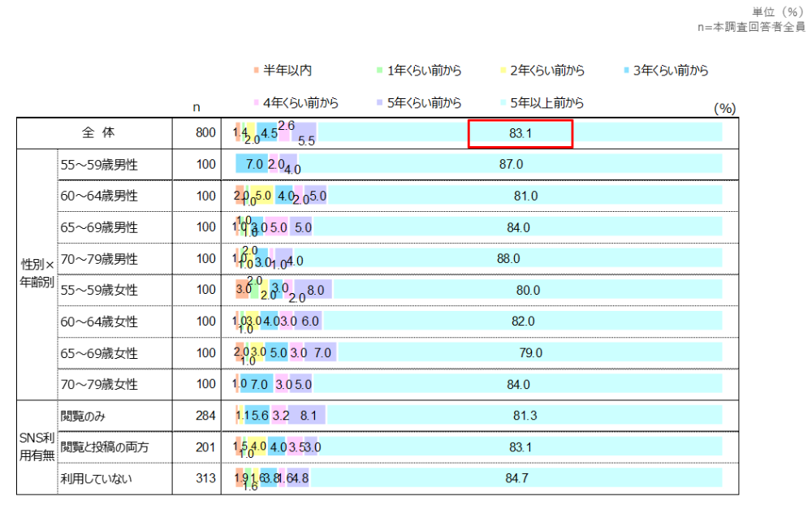Select the 2年くらい前から legend swatch
The width and height of the screenshot is (812, 505).
(x=504, y=71)
